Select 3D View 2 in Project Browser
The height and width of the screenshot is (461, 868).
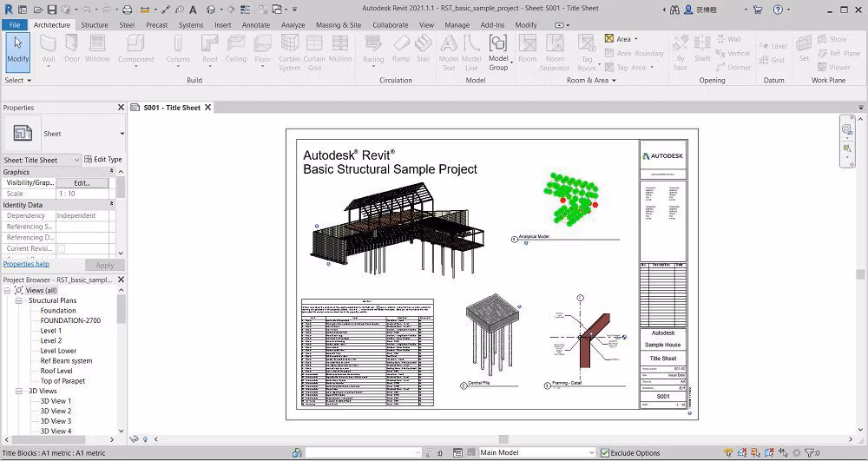point(56,411)
